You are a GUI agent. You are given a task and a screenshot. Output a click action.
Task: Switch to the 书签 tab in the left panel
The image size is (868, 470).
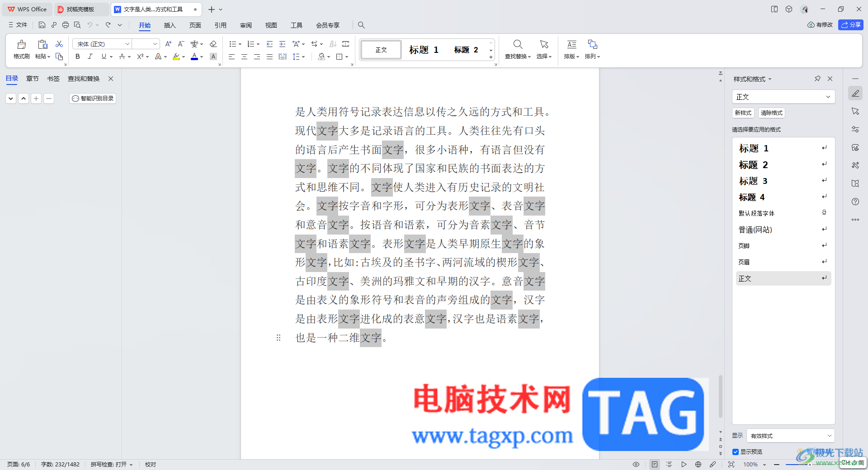click(x=53, y=79)
